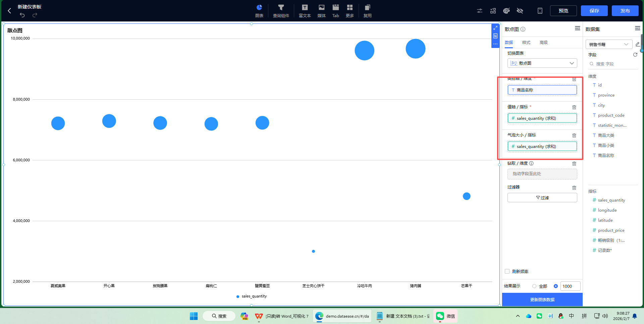The image size is (644, 324).
Task: Switch to the 数据 tab
Action: pyautogui.click(x=509, y=43)
